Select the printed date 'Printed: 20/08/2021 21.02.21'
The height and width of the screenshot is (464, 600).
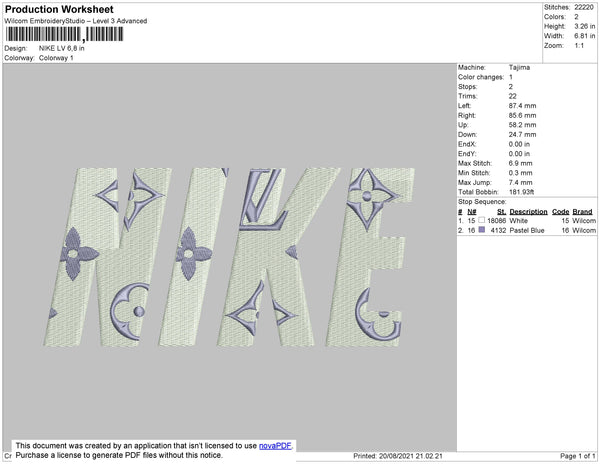[398, 456]
